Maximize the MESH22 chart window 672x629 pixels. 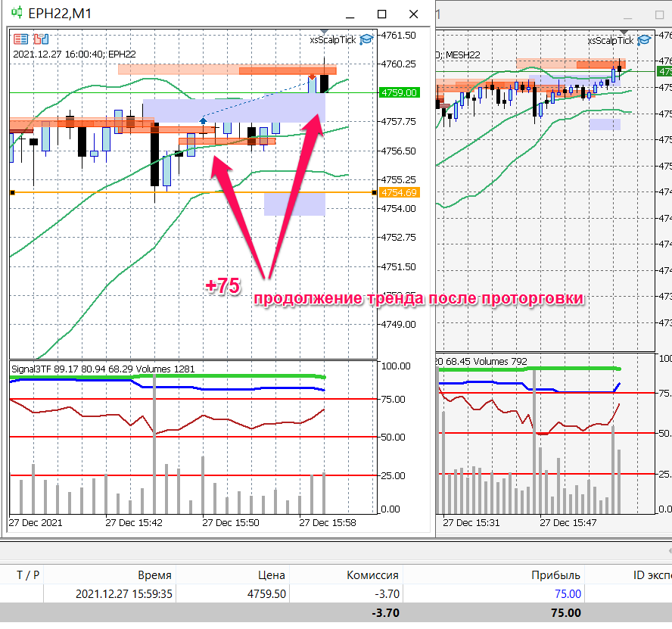click(660, 15)
